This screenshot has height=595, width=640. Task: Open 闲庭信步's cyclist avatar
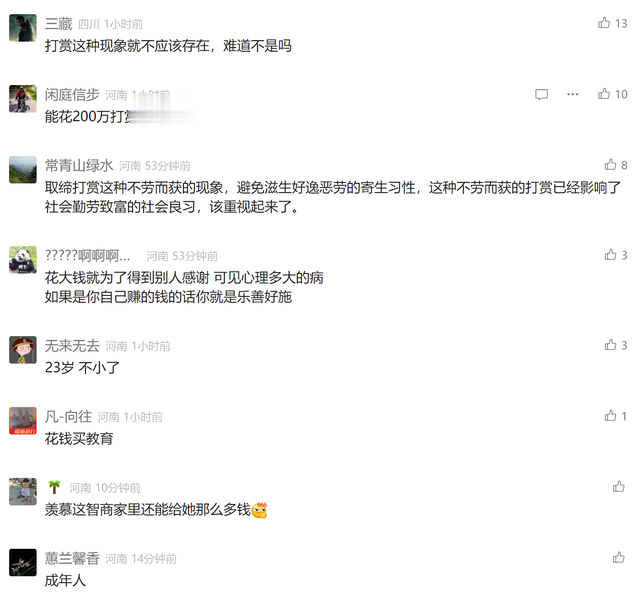tap(23, 99)
